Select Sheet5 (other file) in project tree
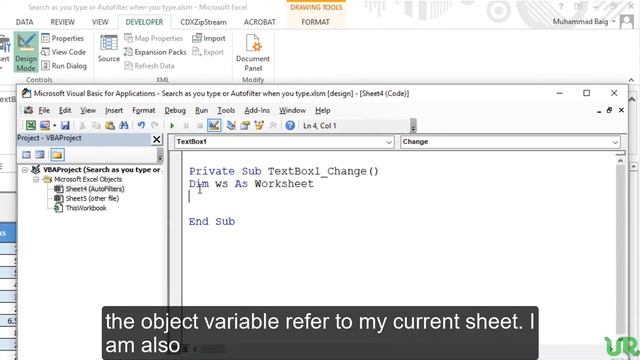Screen dimensions: 640x360 pos(92,198)
